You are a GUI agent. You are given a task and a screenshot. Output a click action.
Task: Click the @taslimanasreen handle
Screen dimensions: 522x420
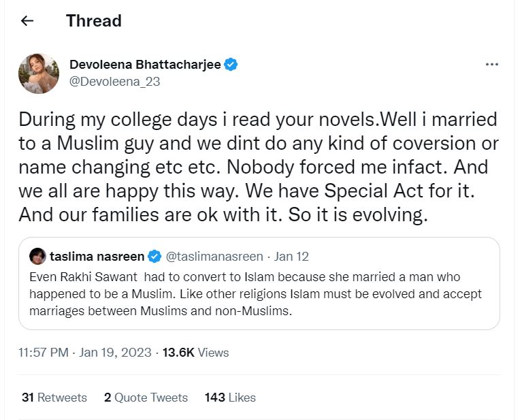click(214, 257)
